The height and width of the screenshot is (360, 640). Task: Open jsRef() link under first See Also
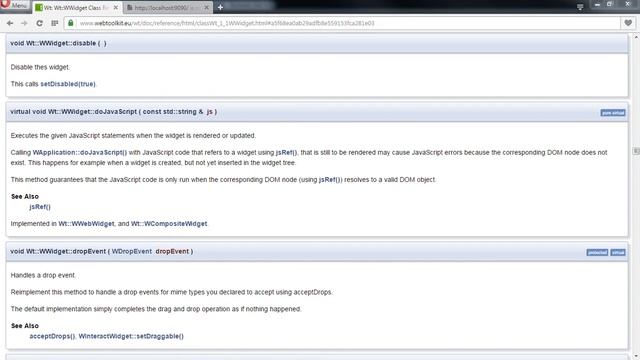[40, 207]
